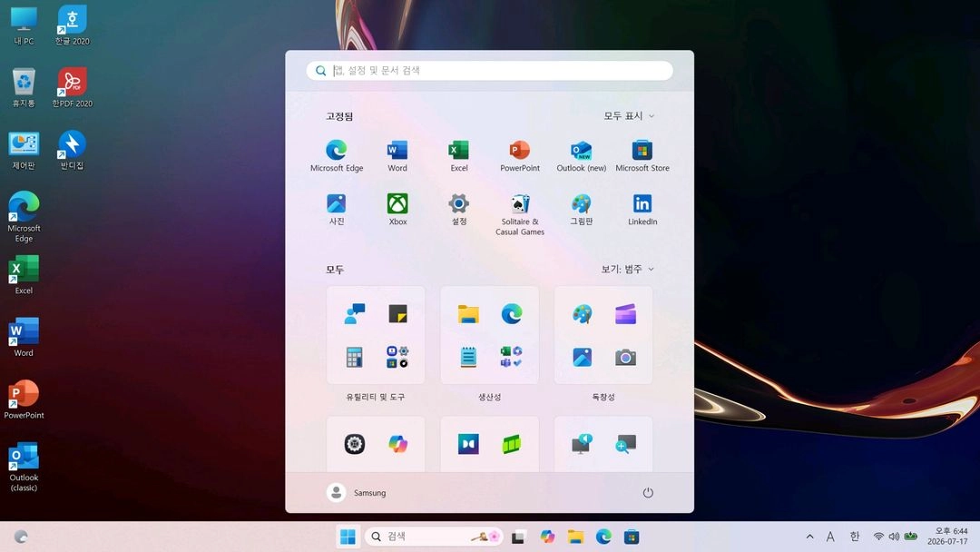980x552 pixels.
Task: Open battery status tray icon
Action: click(x=911, y=537)
